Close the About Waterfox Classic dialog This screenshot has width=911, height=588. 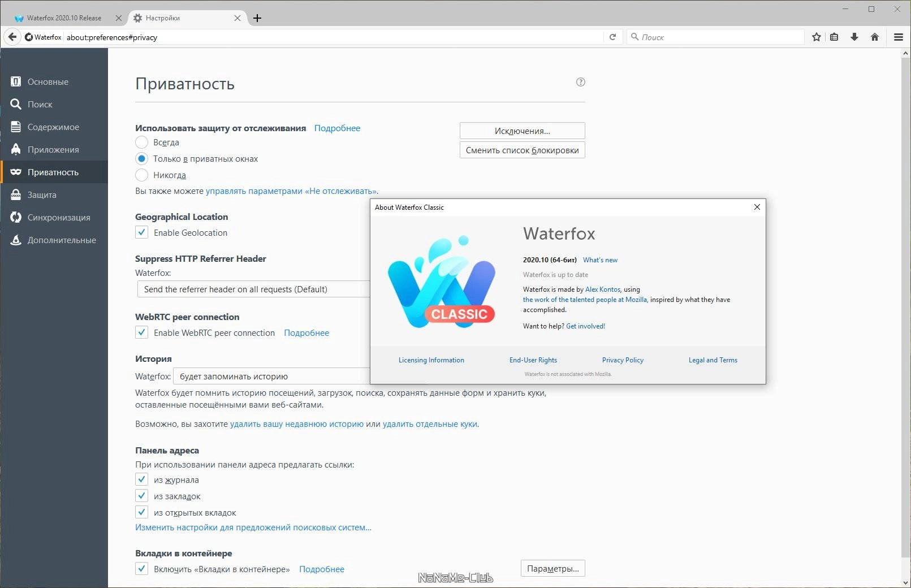[757, 207]
